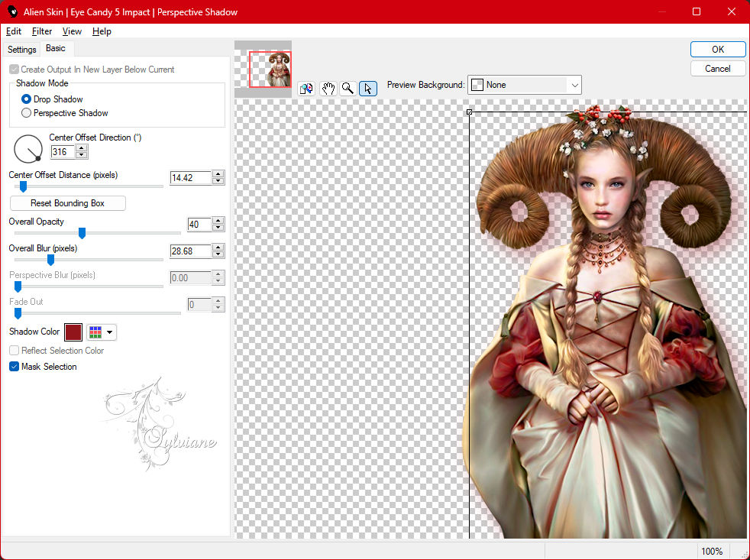750x560 pixels.
Task: Uncheck the Mask Selection checkbox
Action: click(x=15, y=367)
